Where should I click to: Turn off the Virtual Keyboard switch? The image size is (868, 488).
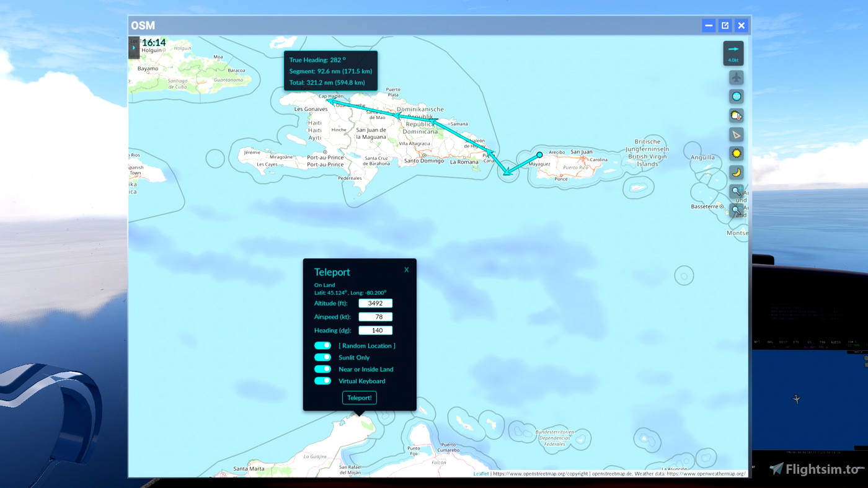322,381
